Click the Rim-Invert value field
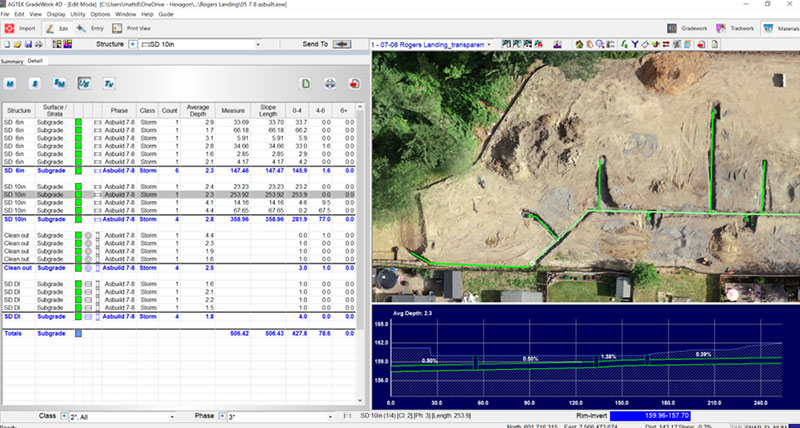Image resolution: width=800 pixels, height=428 pixels. pyautogui.click(x=649, y=416)
